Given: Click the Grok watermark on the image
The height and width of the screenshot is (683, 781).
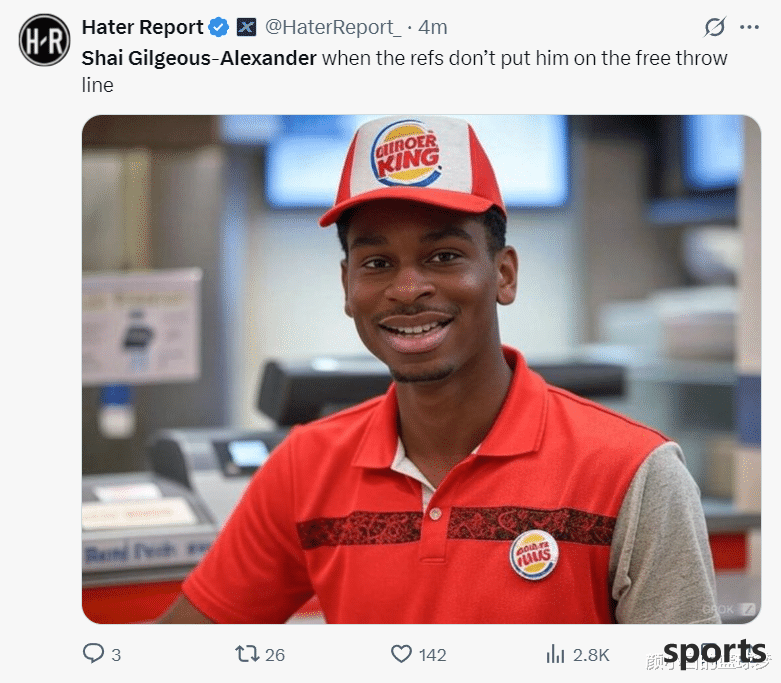Looking at the screenshot, I should (x=729, y=609).
